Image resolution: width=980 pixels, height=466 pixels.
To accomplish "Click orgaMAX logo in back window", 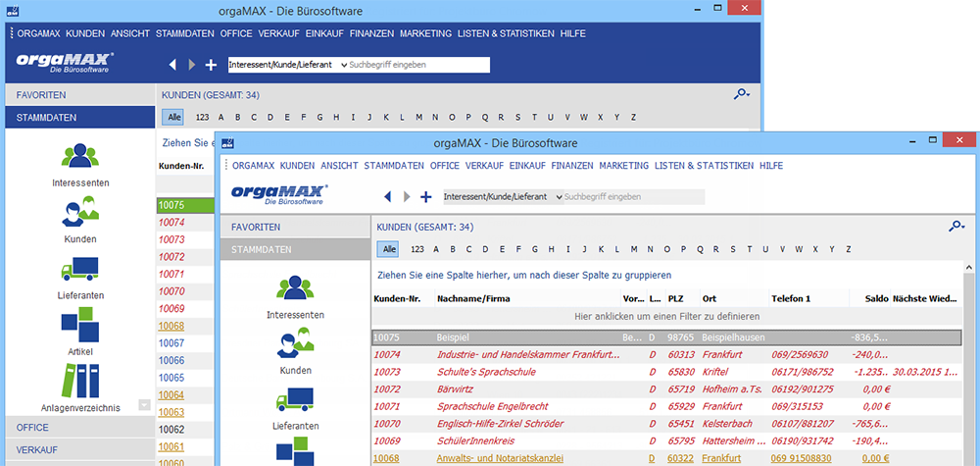I will coord(65,62).
